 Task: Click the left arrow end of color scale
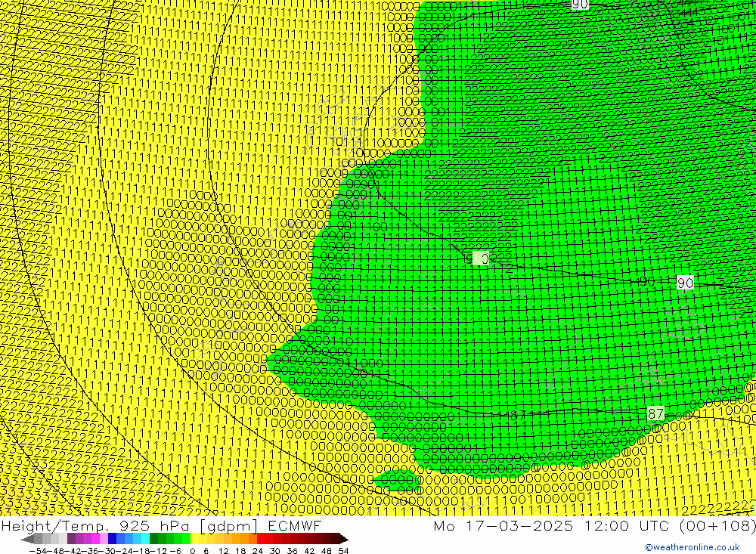pyautogui.click(x=27, y=539)
